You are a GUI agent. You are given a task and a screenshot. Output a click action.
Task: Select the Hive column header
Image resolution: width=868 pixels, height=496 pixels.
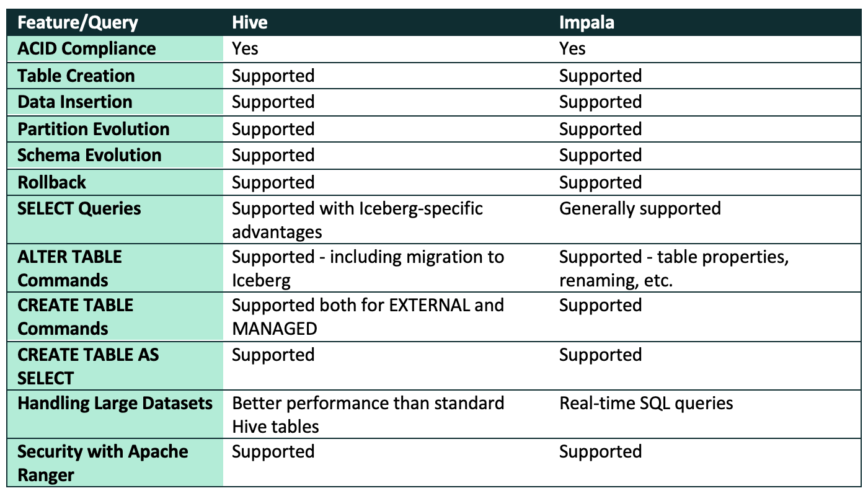(x=250, y=22)
